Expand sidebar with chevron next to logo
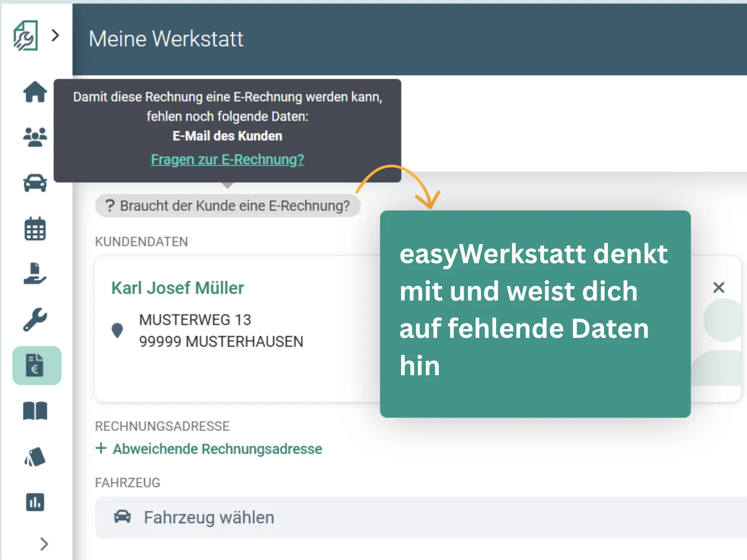This screenshot has width=747, height=560. [x=55, y=35]
